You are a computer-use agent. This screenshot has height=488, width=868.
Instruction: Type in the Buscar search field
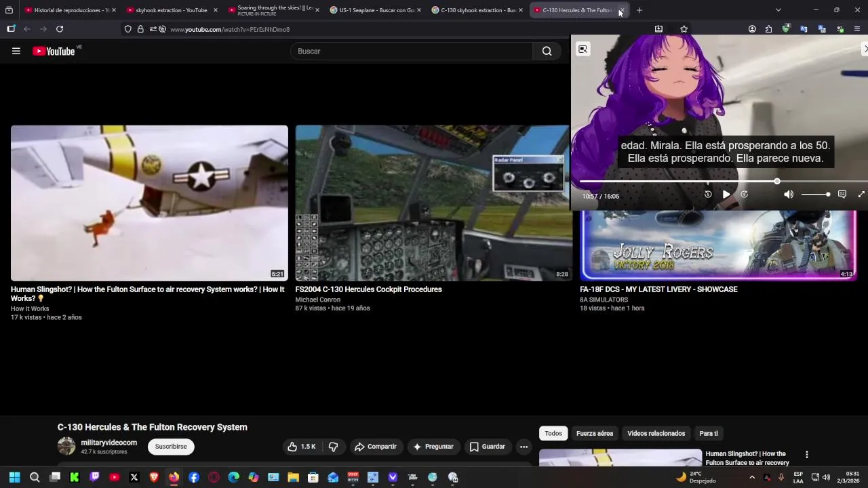[412, 51]
